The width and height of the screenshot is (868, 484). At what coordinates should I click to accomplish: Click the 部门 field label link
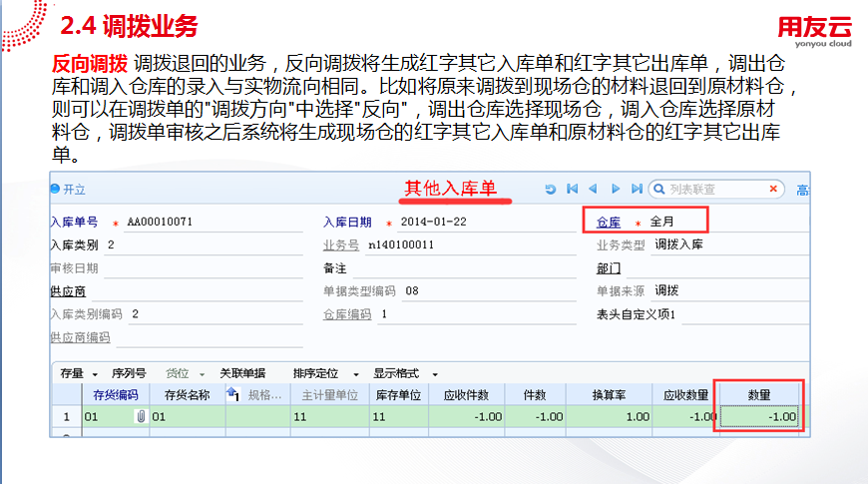click(608, 267)
